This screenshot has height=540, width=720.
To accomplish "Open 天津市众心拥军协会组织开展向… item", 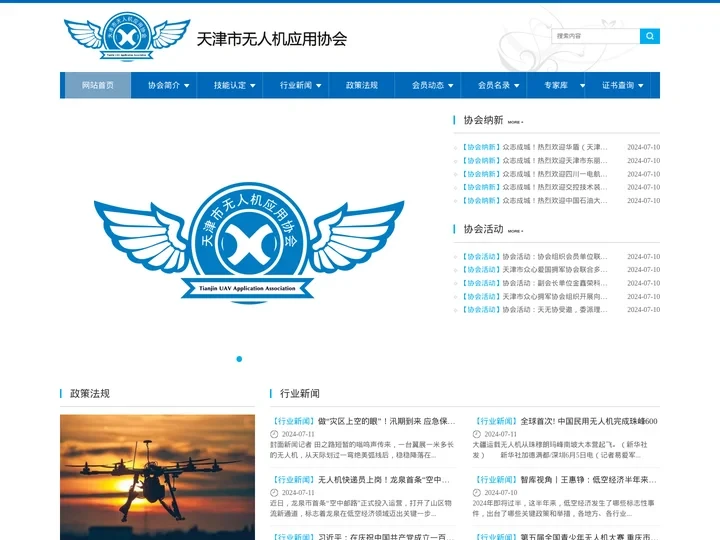I will pos(555,297).
